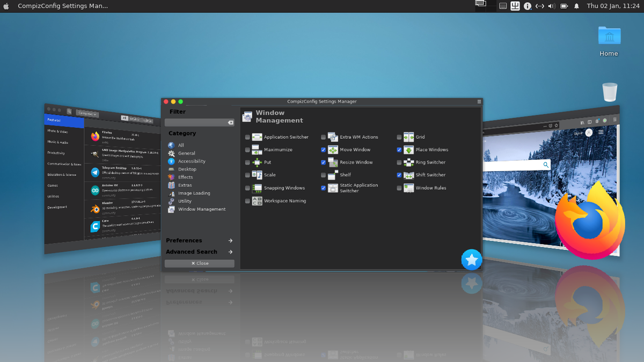Expand the Advanced Search arrow
This screenshot has height=362, width=644.
pos(230,252)
